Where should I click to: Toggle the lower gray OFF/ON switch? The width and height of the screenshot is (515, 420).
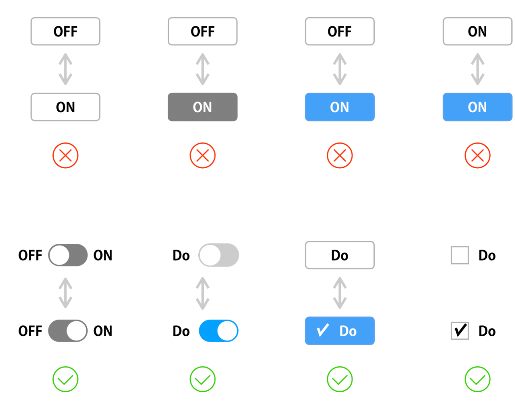(x=68, y=331)
